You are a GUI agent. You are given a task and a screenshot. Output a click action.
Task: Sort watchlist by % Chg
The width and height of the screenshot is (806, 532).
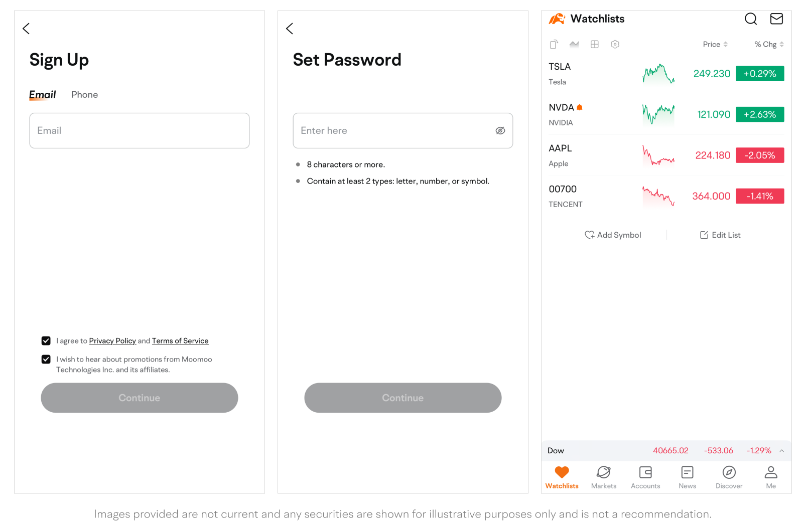click(769, 45)
